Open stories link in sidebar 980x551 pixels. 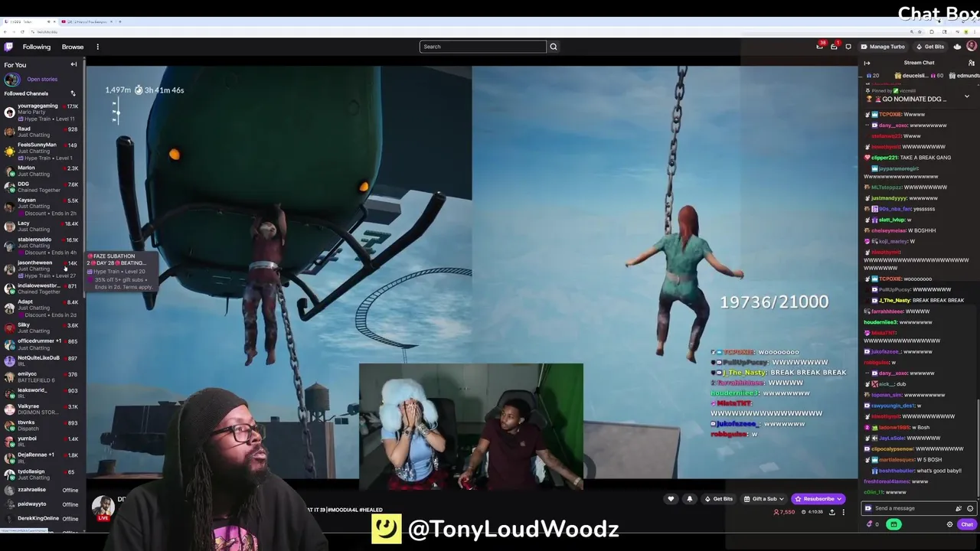click(x=42, y=80)
